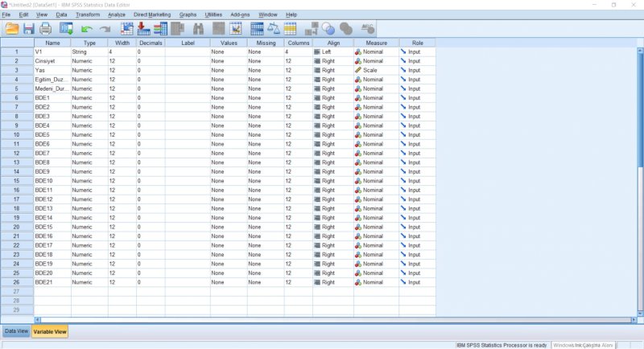Click the Name cell containing Cinsiyet
The height and width of the screenshot is (349, 644).
point(52,60)
